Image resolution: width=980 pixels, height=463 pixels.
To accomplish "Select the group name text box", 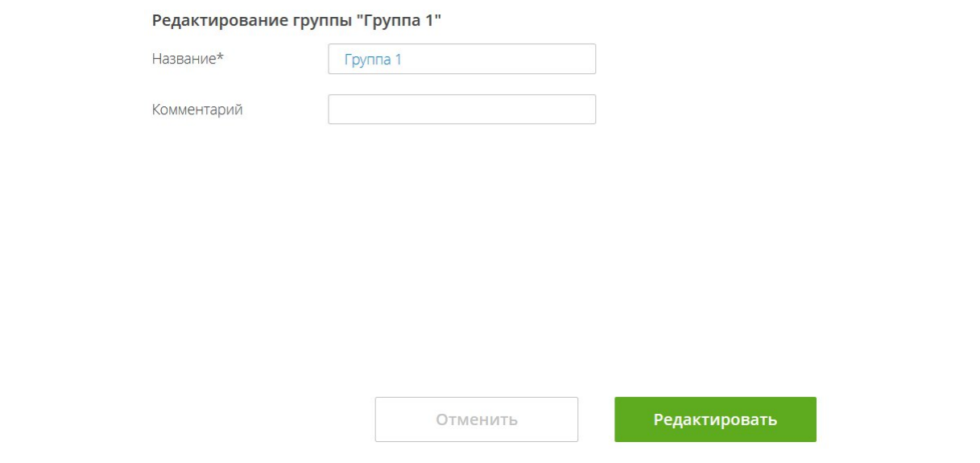I will (461, 59).
